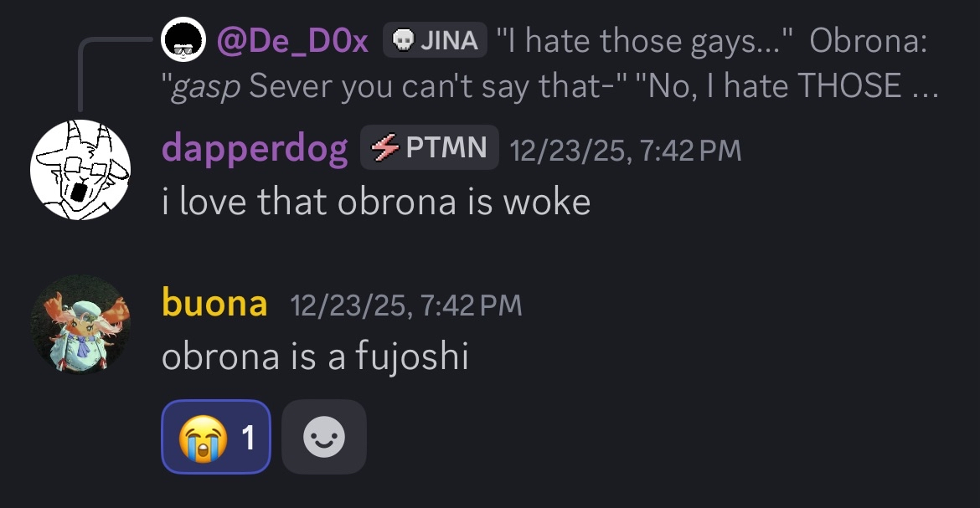The height and width of the screenshot is (508, 980).
Task: Open the add reaction smiley button
Action: point(324,437)
